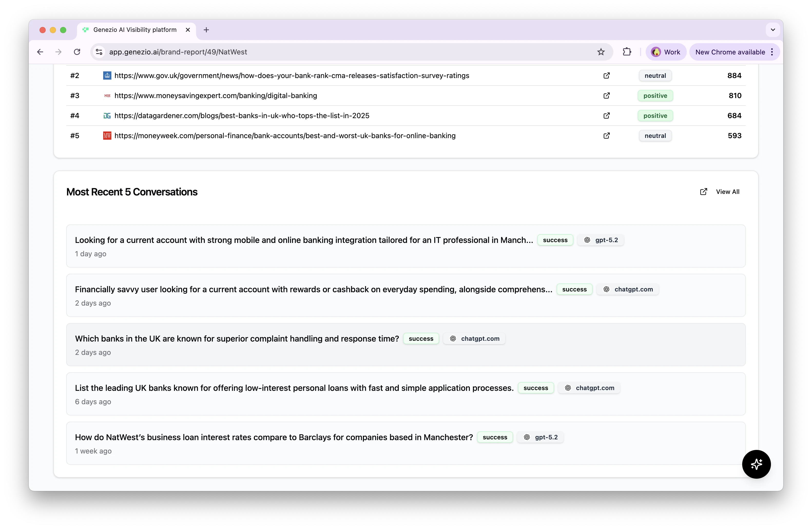Open a new browser tab

point(206,30)
